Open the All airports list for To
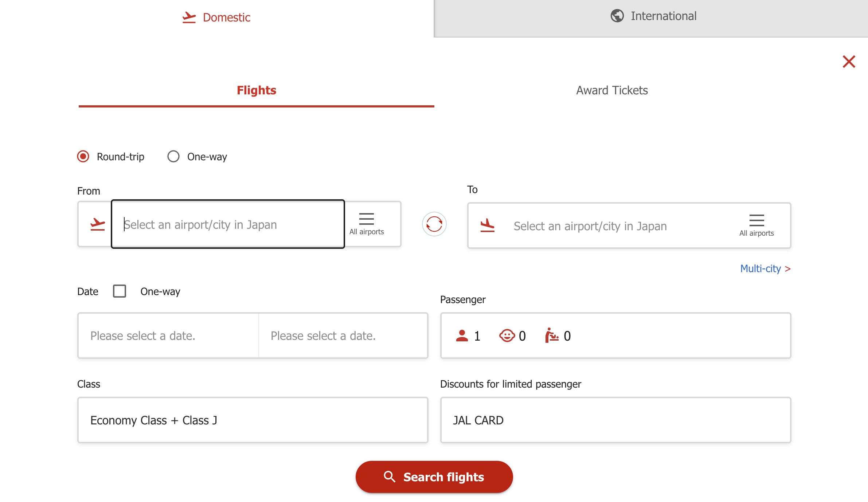 click(x=756, y=225)
